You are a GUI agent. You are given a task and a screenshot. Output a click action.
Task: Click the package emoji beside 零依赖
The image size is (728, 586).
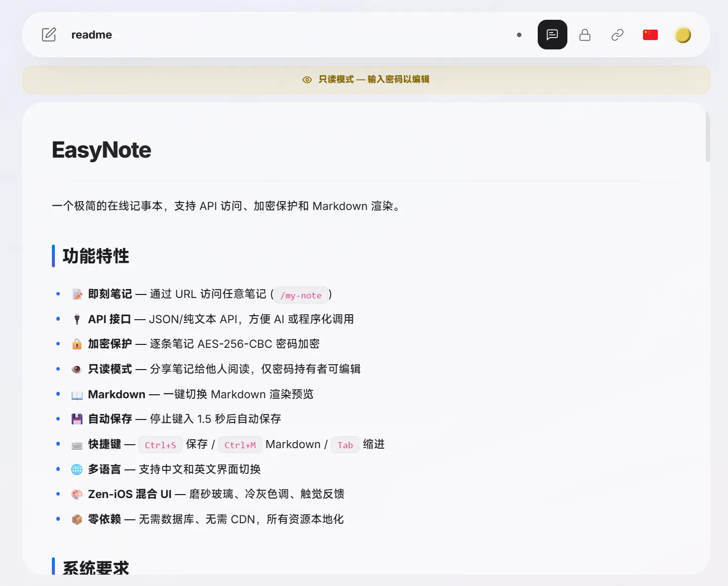77,519
